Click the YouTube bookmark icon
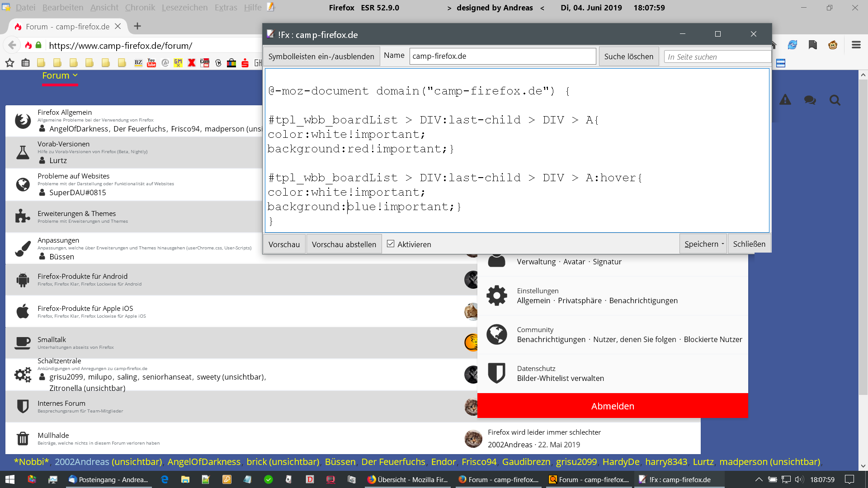Image resolution: width=868 pixels, height=488 pixels. [x=151, y=63]
